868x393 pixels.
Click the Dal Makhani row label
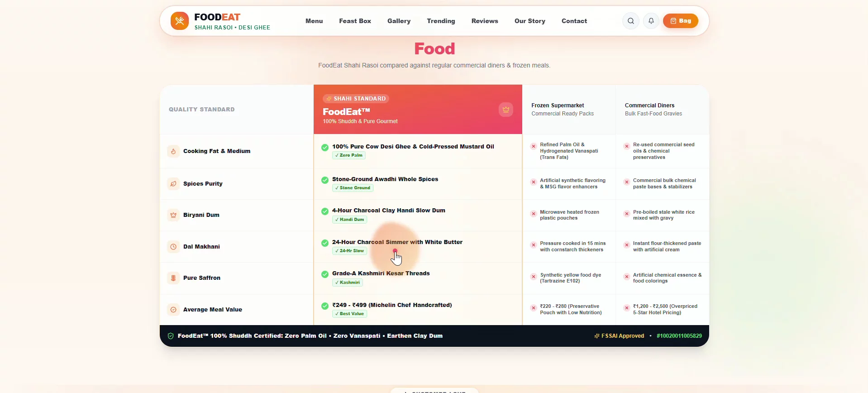coord(201,247)
